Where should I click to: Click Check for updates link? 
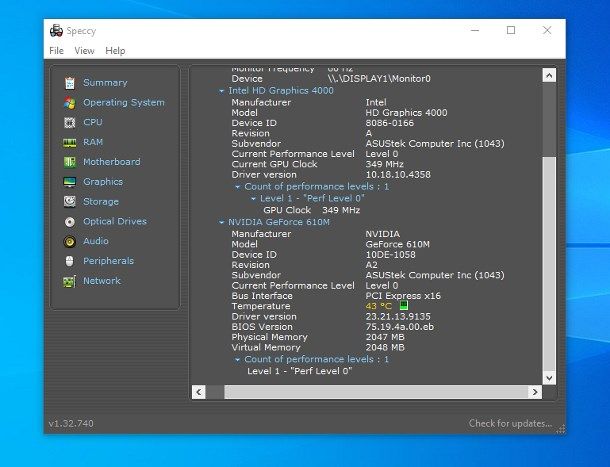coord(510,423)
